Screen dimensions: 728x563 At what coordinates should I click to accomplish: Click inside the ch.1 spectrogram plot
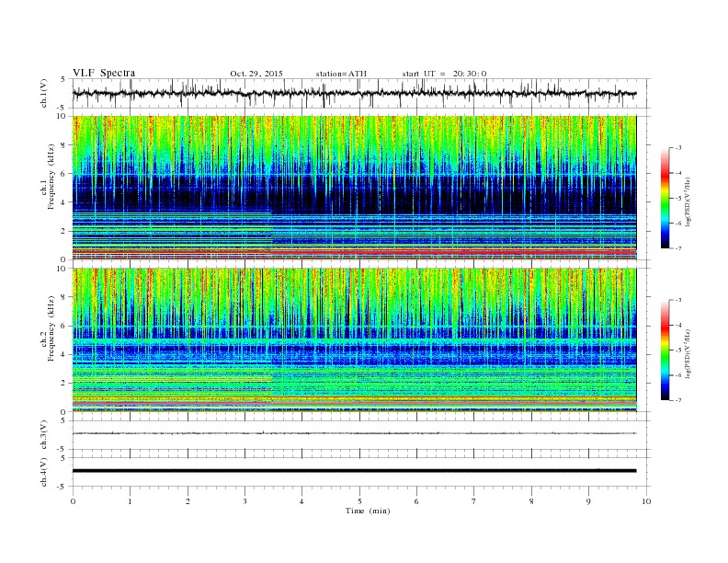click(354, 188)
